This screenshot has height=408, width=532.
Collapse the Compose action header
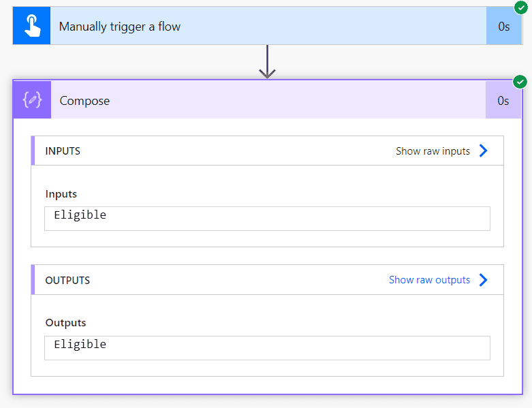tap(268, 99)
